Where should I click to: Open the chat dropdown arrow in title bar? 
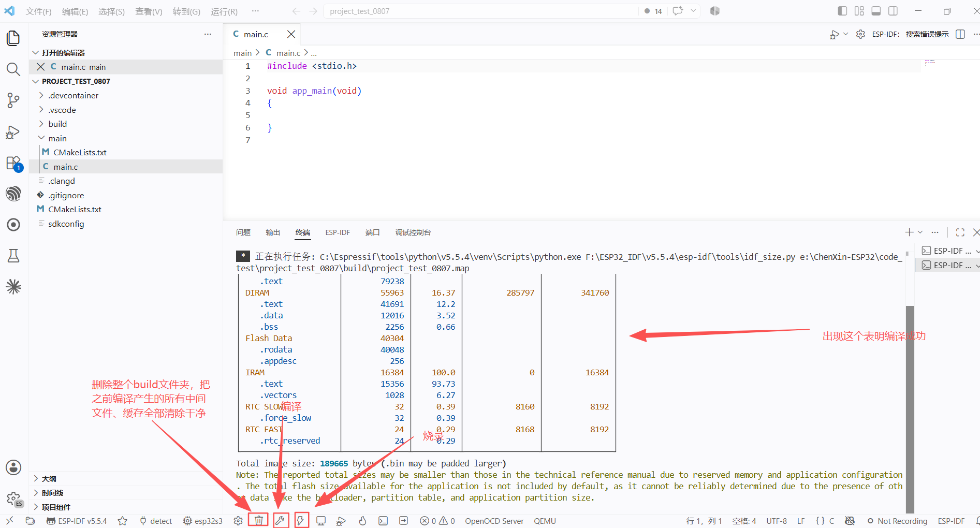[693, 11]
